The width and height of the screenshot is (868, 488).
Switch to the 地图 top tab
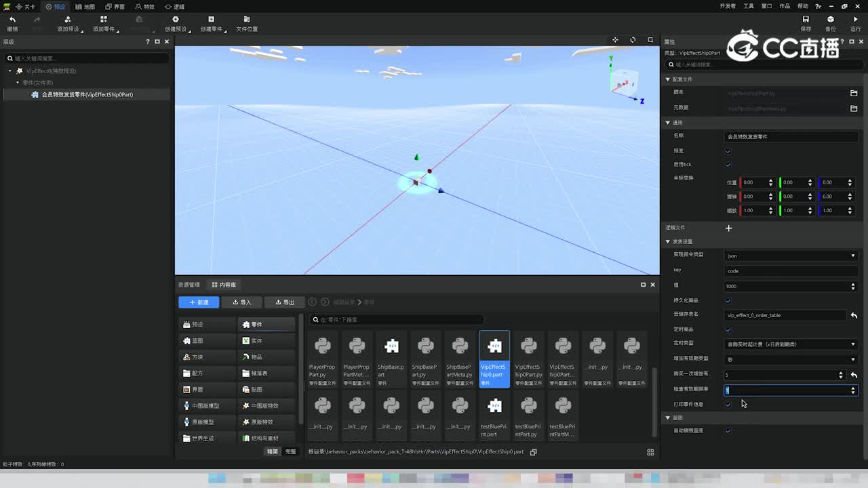click(x=85, y=7)
